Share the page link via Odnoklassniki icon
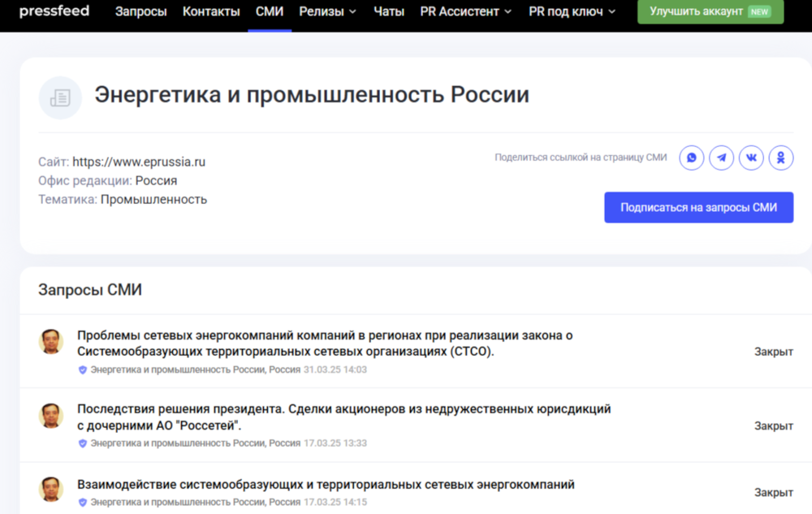This screenshot has width=812, height=514. [781, 158]
